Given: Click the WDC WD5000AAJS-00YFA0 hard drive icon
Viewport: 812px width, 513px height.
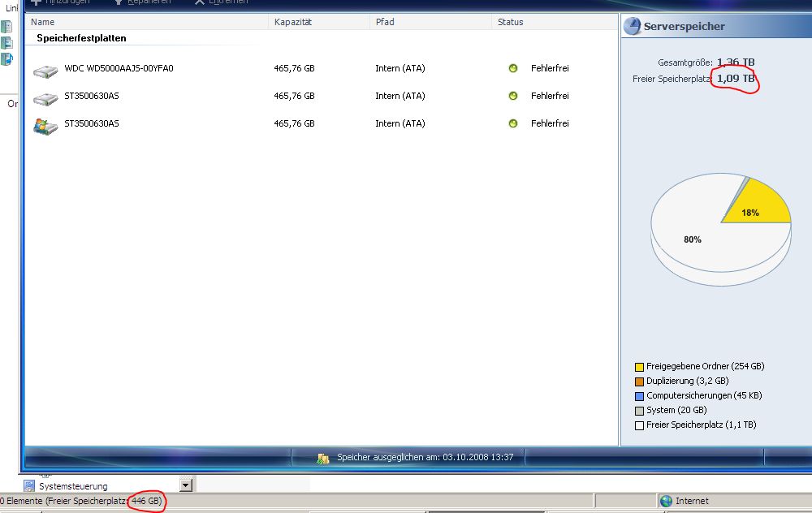Looking at the screenshot, I should 45,70.
